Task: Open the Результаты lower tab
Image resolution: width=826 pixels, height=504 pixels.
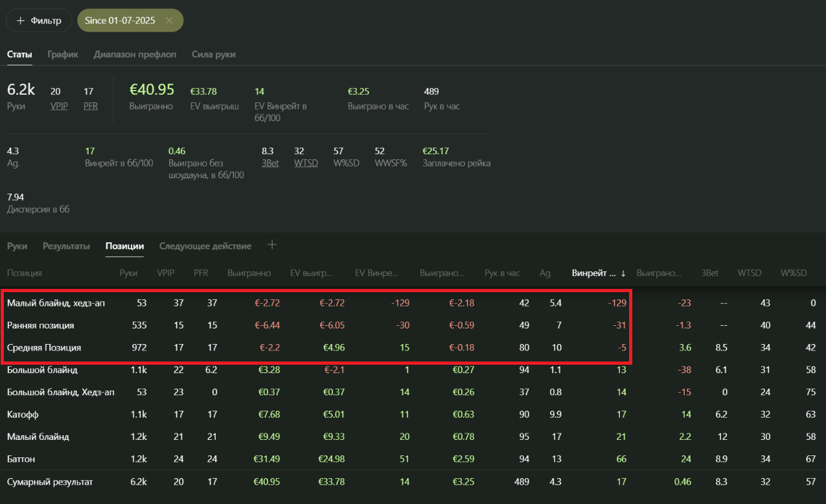Action: pyautogui.click(x=66, y=246)
